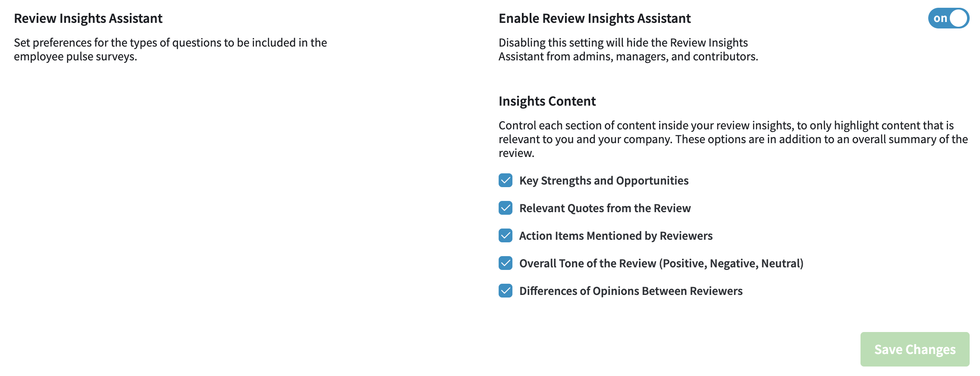
Task: Click the 'Disabling this setting will hide' description
Action: 628,50
